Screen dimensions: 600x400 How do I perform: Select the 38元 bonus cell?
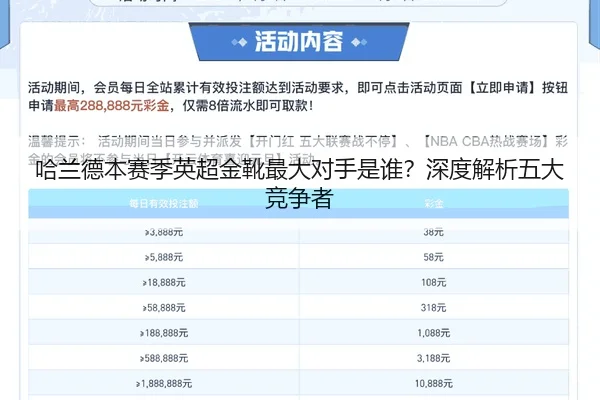(434, 232)
